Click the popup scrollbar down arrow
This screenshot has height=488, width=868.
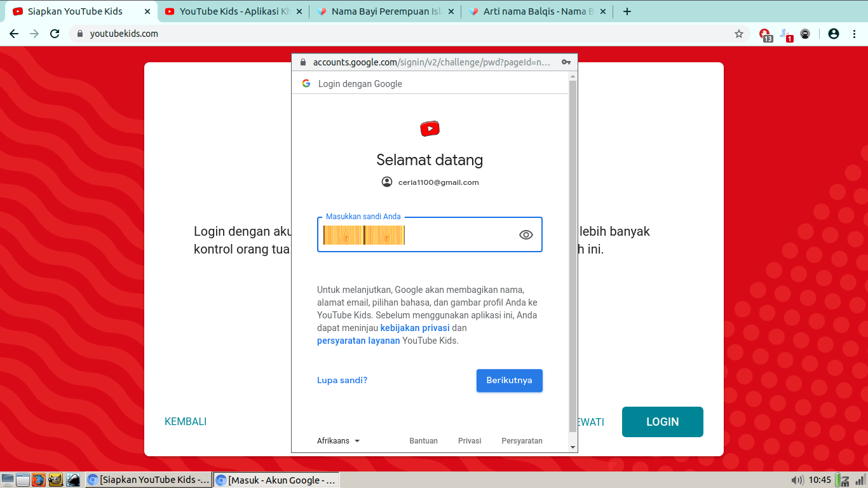[573, 447]
